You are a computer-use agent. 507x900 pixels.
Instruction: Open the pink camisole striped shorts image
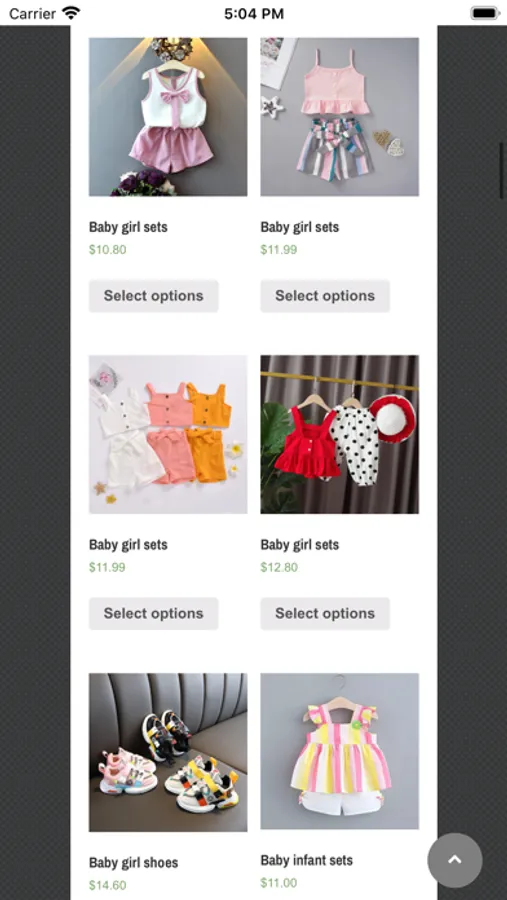coord(339,117)
